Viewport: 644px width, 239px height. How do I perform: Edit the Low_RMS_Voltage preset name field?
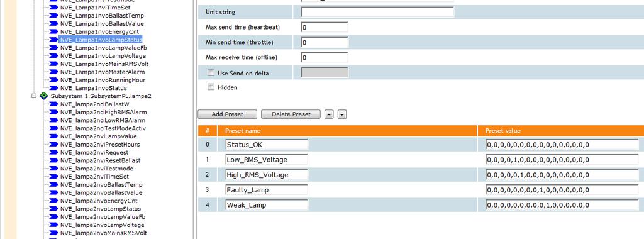[267, 160]
